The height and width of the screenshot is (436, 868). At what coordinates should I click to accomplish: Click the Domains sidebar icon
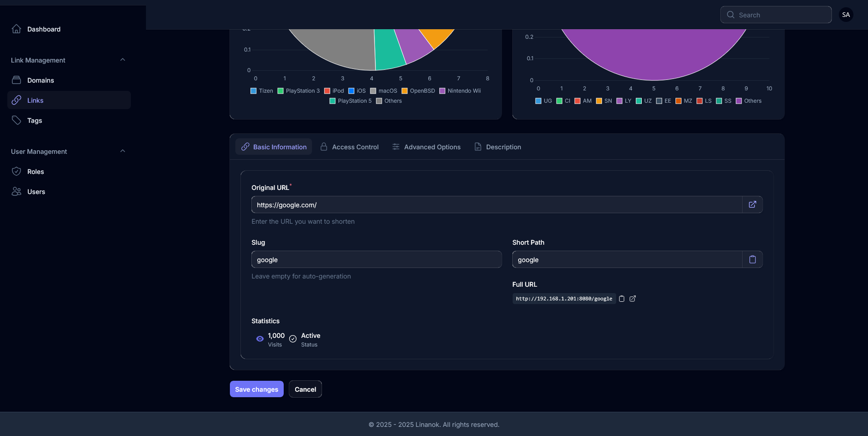16,80
